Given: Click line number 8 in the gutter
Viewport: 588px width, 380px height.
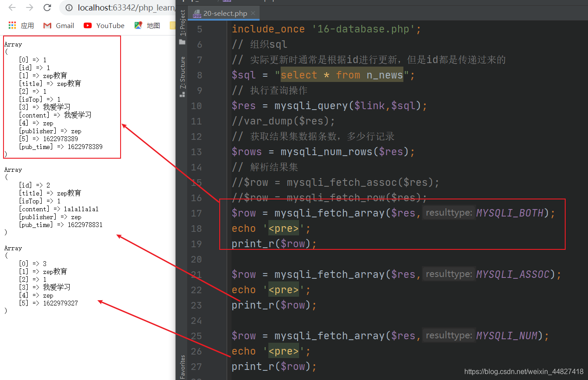Looking at the screenshot, I should pos(200,75).
